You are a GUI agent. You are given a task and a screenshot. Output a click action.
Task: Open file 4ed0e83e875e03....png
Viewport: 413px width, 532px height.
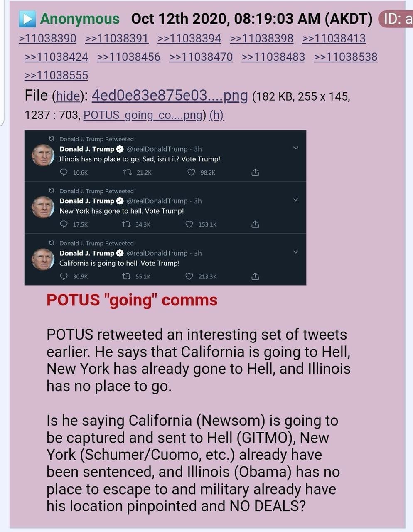[x=170, y=96]
